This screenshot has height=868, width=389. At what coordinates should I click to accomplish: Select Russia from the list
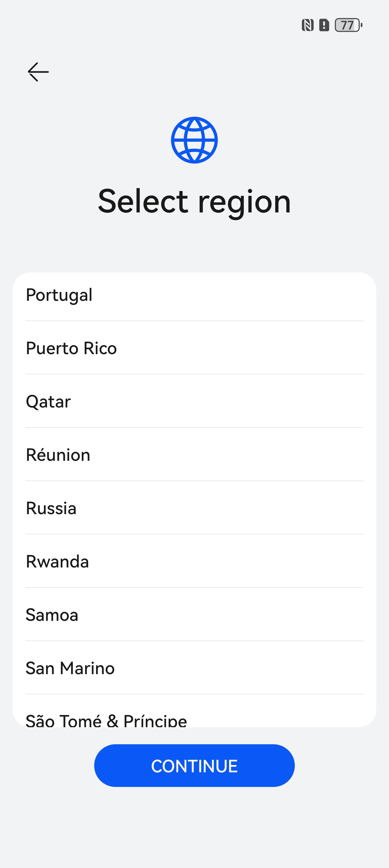point(51,508)
